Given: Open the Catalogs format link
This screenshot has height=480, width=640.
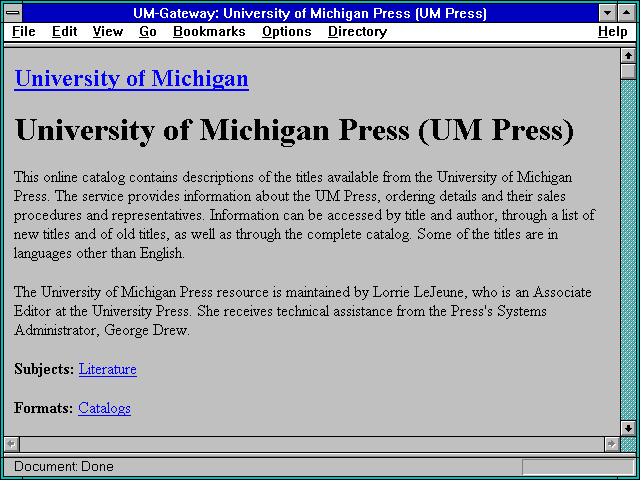Looking at the screenshot, I should pos(104,408).
